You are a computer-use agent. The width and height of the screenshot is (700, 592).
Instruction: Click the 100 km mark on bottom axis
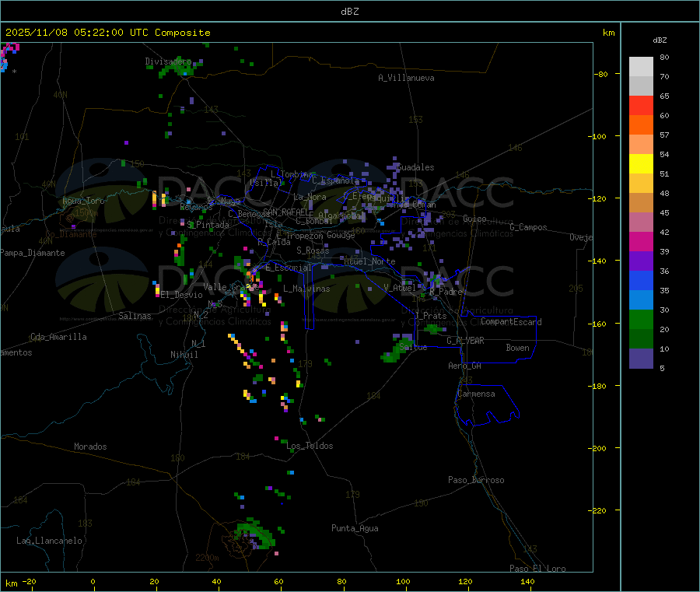click(403, 581)
